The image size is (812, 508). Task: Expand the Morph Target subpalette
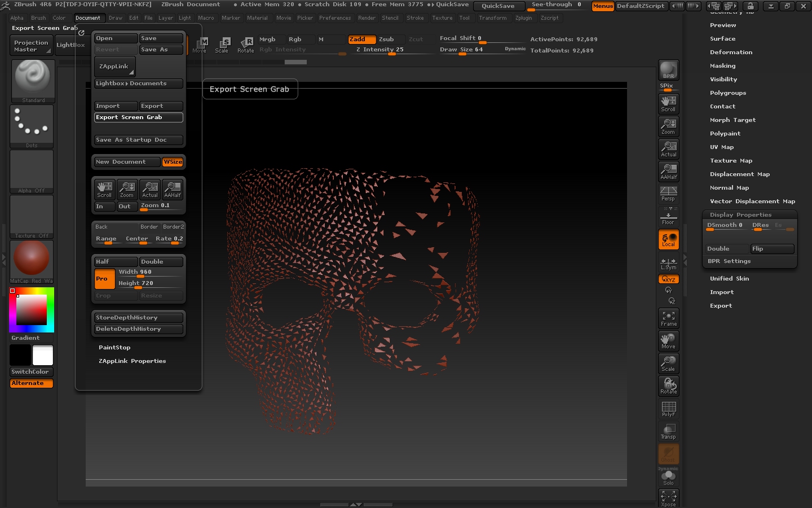click(732, 120)
